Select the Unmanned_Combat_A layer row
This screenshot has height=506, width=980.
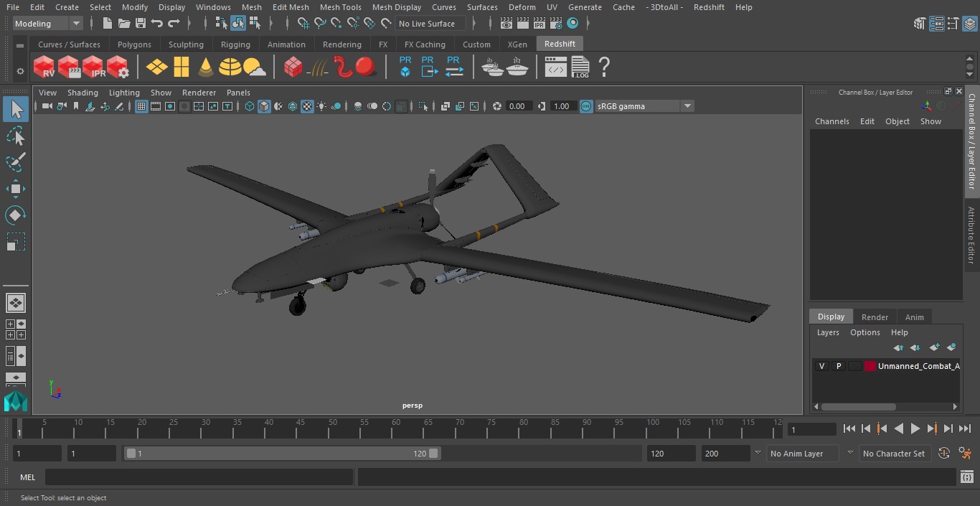[x=887, y=366]
